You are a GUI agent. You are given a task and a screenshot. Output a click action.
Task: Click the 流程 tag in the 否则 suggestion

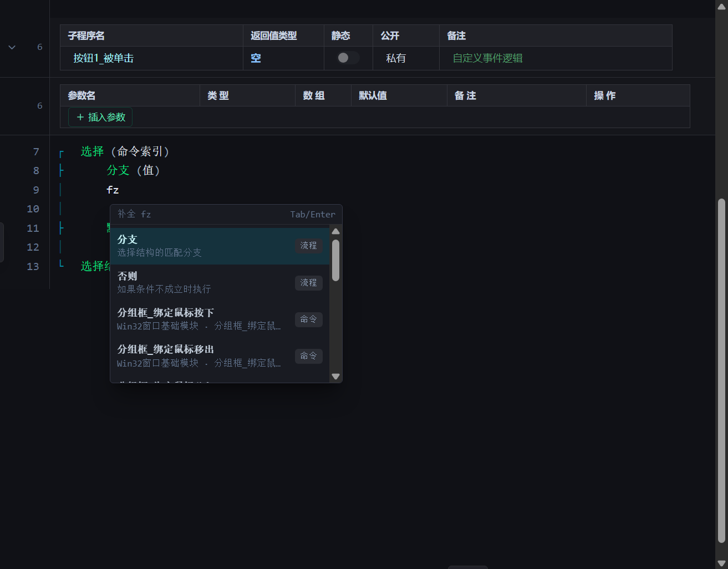(x=308, y=283)
